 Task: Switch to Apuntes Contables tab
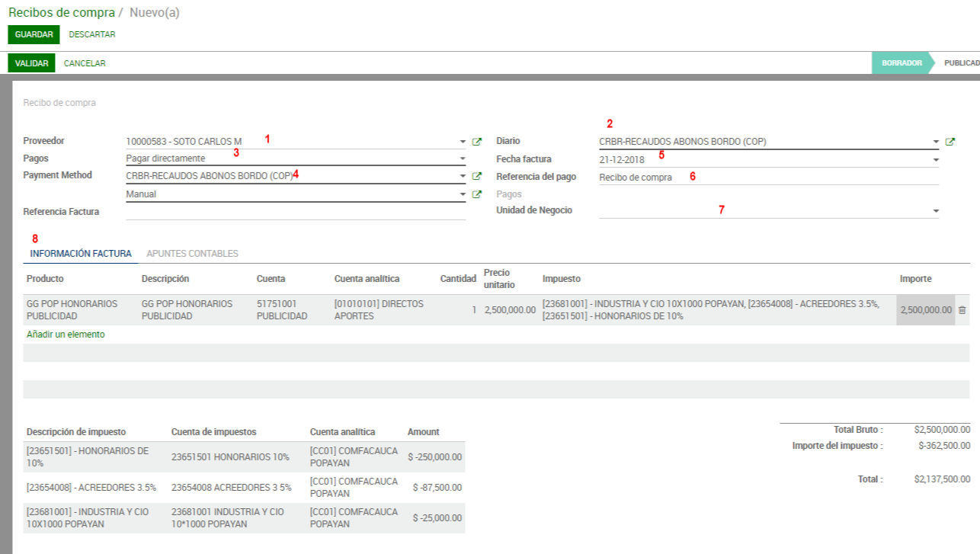tap(192, 254)
